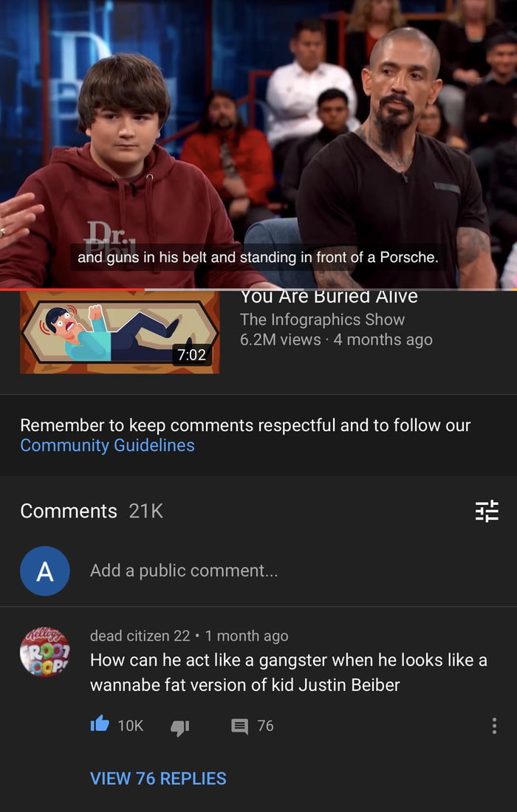Tap the blue A profile avatar
The image size is (517, 812).
pyautogui.click(x=45, y=571)
